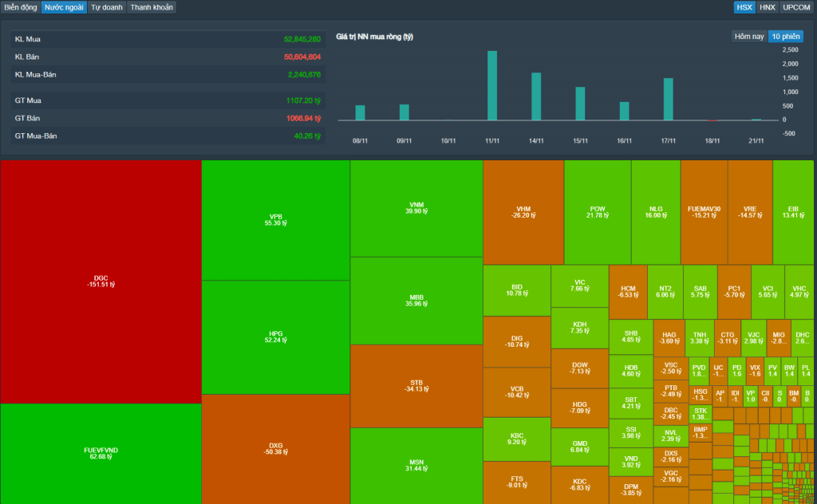817x504 pixels.
Task: Click the 14/11 bar in chart
Action: (x=536, y=96)
